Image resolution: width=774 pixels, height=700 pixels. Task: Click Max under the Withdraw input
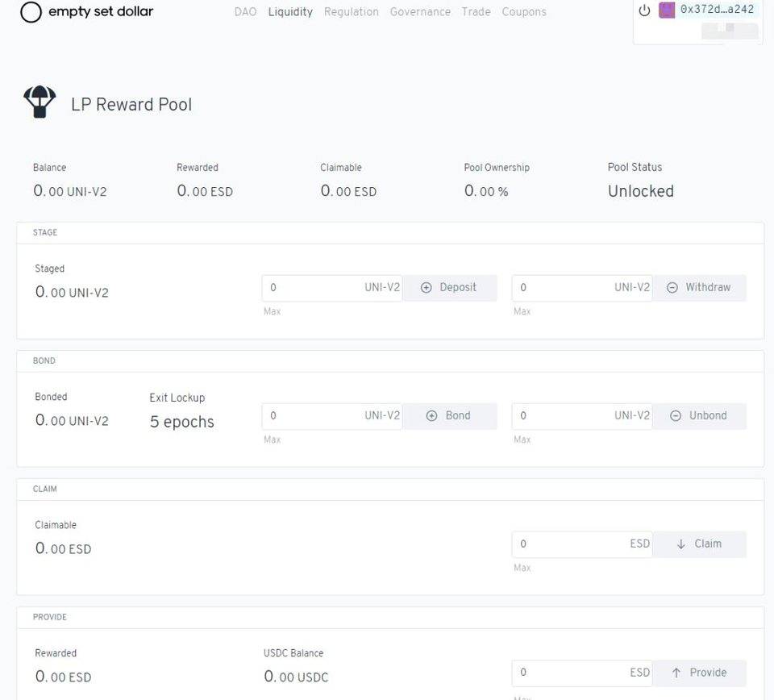click(x=522, y=311)
